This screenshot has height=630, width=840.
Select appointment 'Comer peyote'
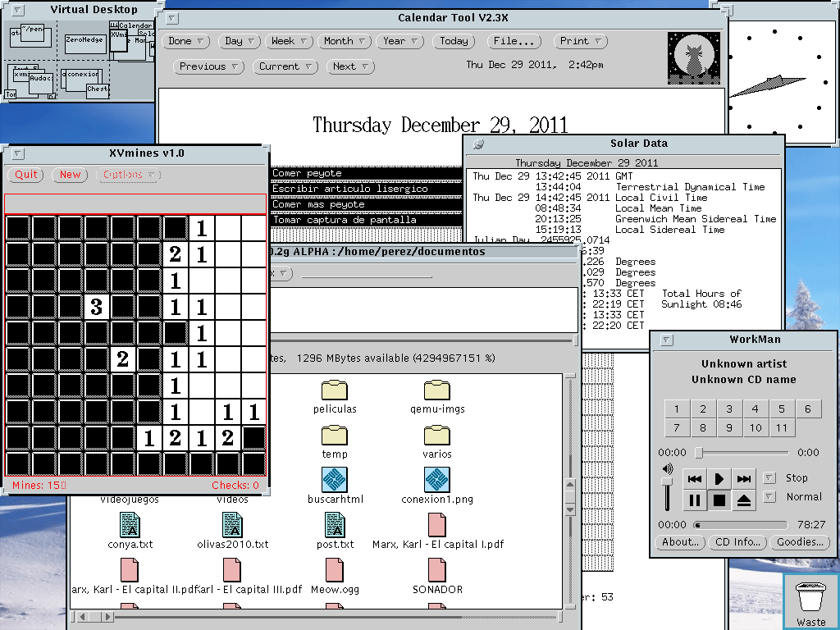367,174
